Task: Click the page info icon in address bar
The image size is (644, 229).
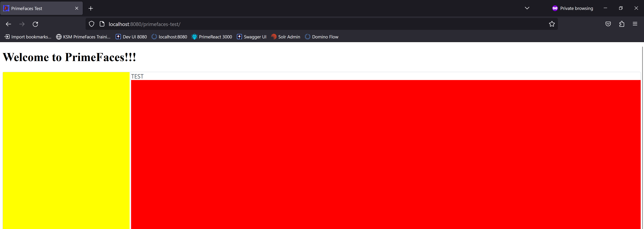Action: coord(102,24)
